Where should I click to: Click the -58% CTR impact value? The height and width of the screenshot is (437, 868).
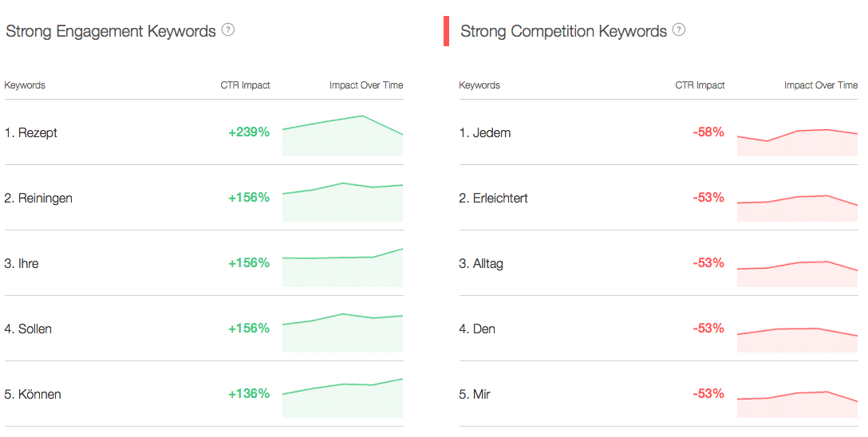pos(708,132)
